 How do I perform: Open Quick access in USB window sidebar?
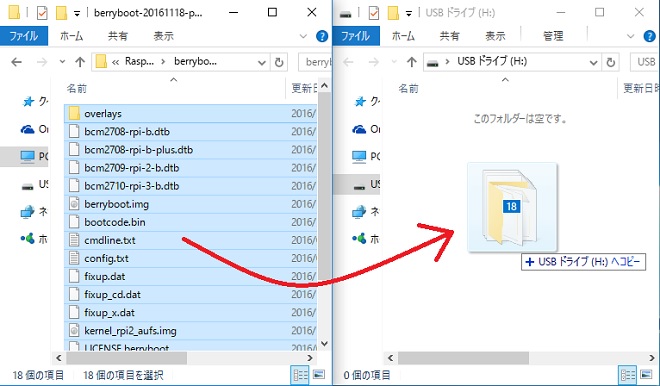click(366, 101)
